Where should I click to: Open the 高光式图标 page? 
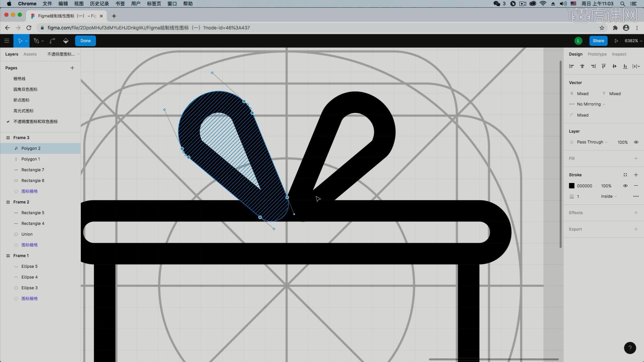point(23,111)
